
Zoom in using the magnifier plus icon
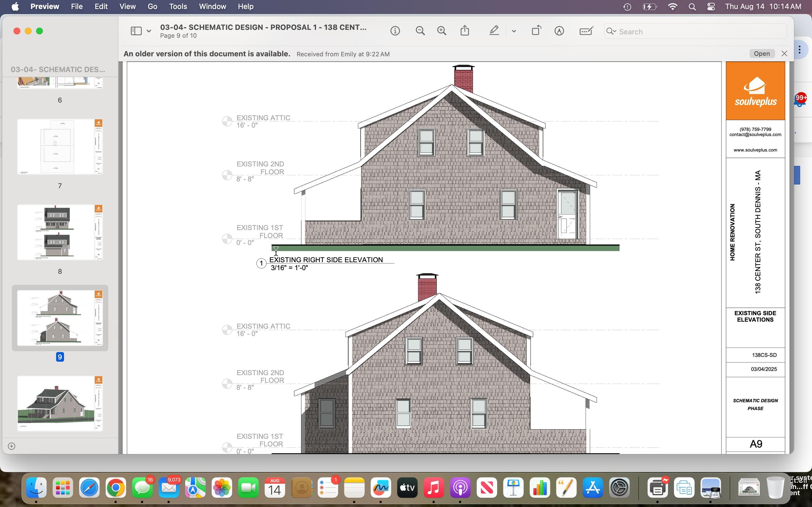click(442, 31)
